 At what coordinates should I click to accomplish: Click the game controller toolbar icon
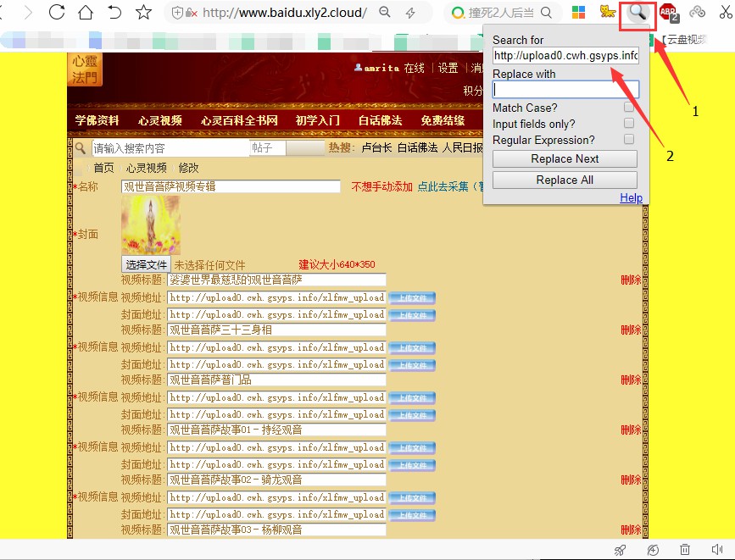tap(697, 12)
